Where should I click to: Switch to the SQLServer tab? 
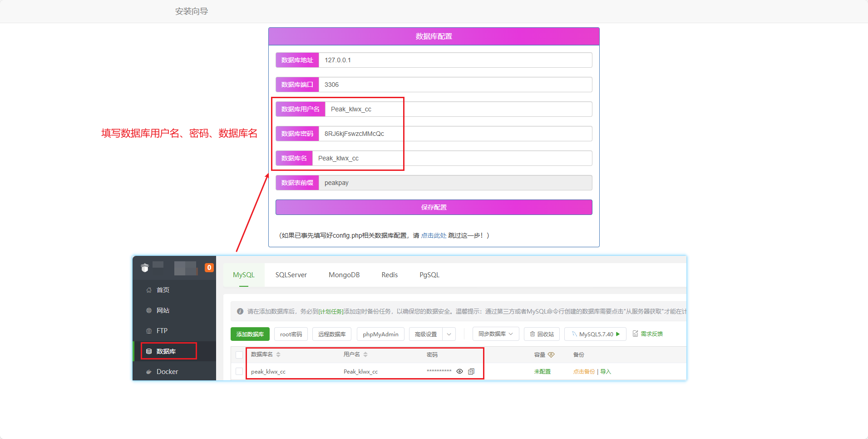point(291,275)
